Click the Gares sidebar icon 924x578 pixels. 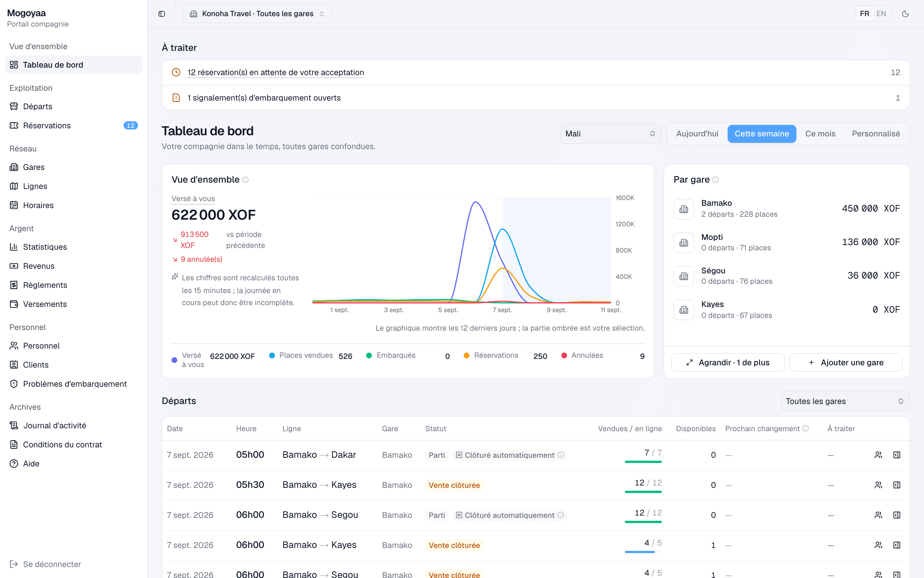14,167
